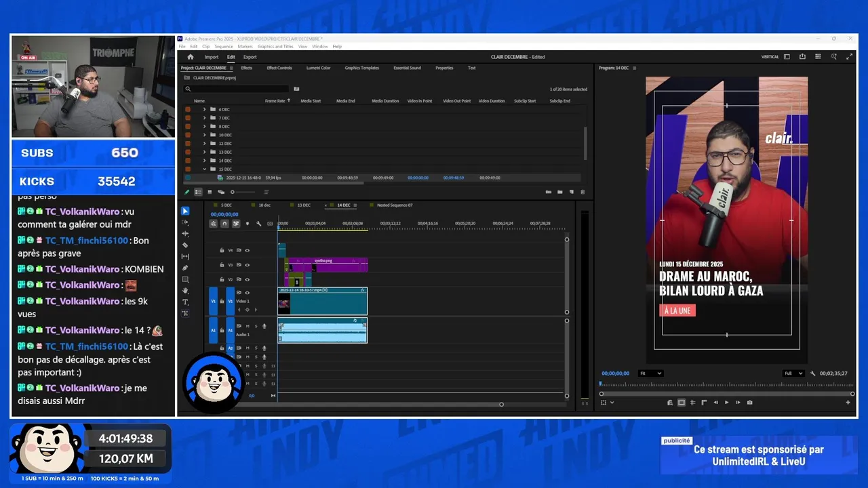Viewport: 868px width, 488px height.
Task: Toggle the List view button in Project panel
Action: pyautogui.click(x=198, y=192)
